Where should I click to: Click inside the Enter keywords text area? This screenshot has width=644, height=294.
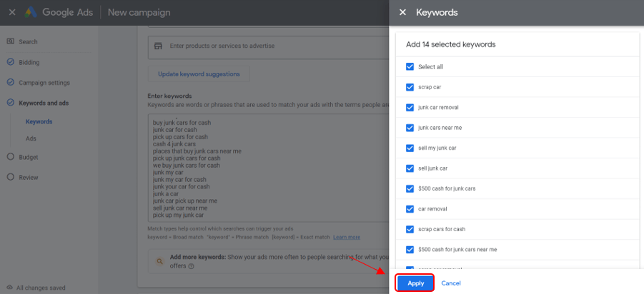coord(269,168)
